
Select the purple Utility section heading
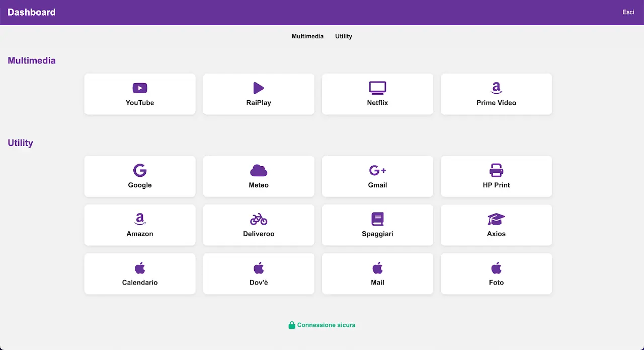[x=20, y=143]
